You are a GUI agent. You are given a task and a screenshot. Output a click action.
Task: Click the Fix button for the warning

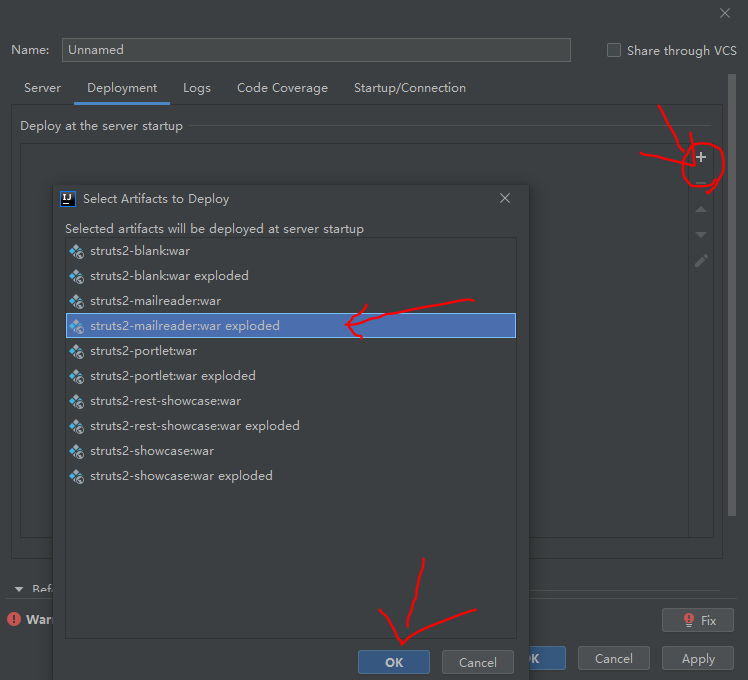pos(698,620)
